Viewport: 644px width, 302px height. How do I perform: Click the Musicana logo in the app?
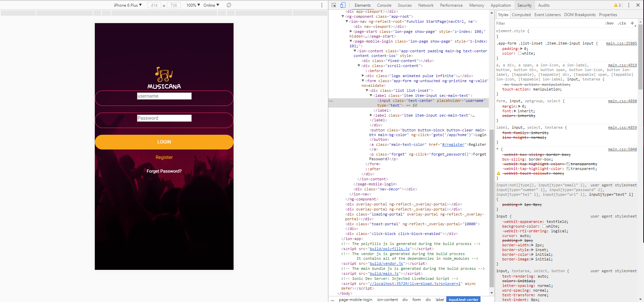(164, 78)
